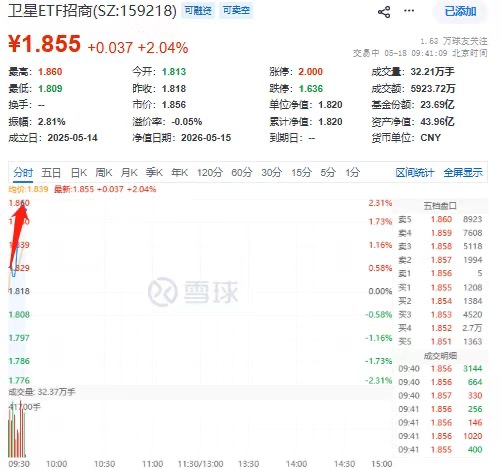Click the 1.63 万球友关注 text

click(453, 41)
